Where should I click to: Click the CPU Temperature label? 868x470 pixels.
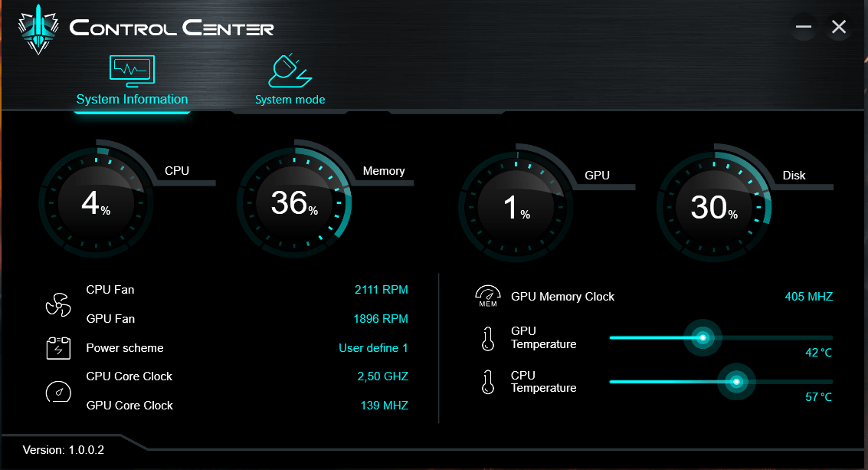click(544, 381)
